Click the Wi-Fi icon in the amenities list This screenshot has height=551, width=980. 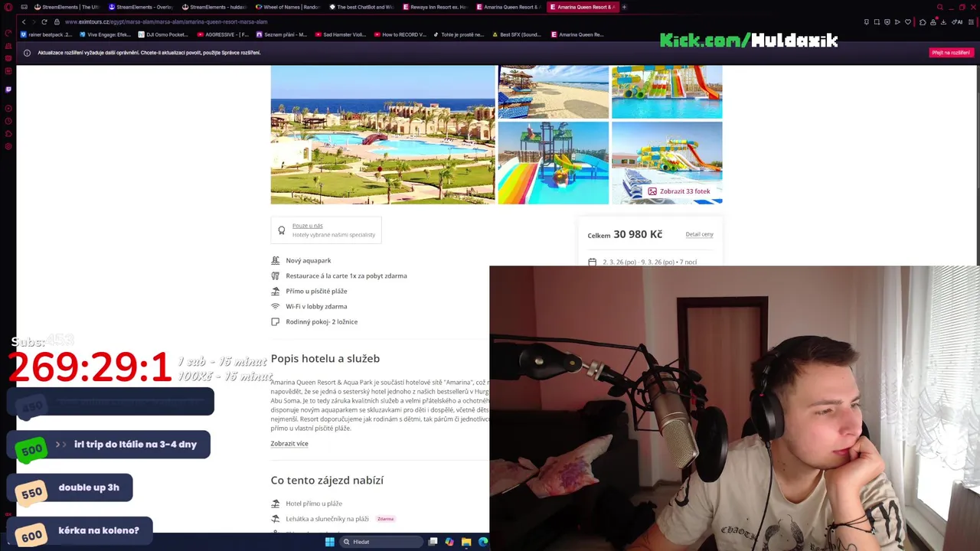275,306
